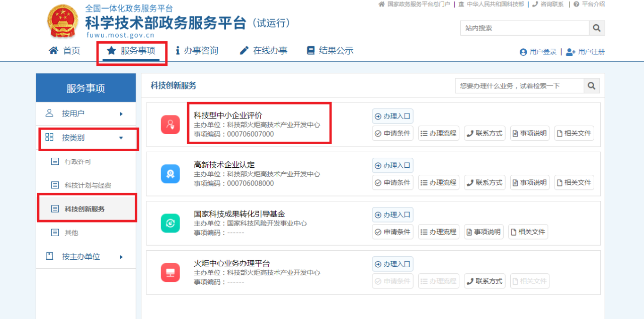Click 主办单位：国家科技风险开发事业中心 text
Viewport: 644px width, 319px height.
tap(250, 224)
